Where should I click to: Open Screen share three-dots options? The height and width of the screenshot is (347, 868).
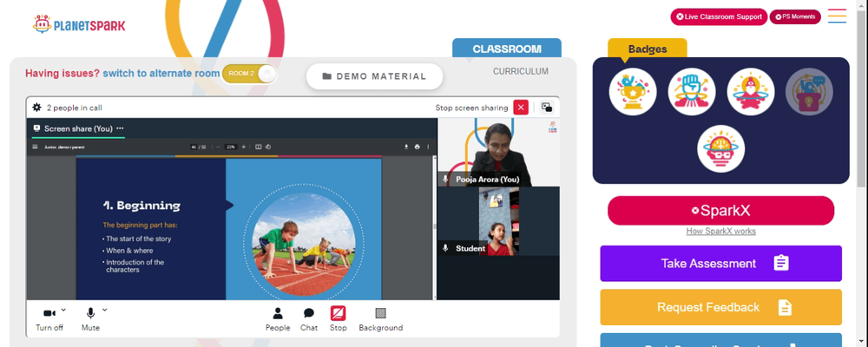120,128
